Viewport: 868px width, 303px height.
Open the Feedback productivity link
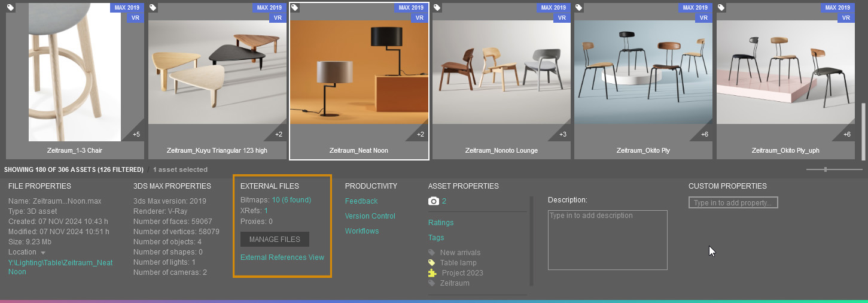pos(361,201)
